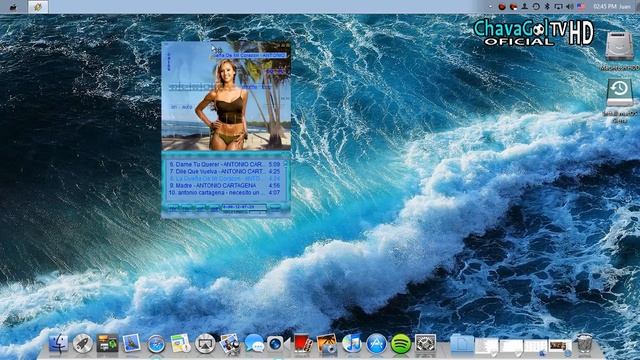The height and width of the screenshot is (360, 640).
Task: Open Preview photo-loupe icon in dock
Action: [x=229, y=343]
